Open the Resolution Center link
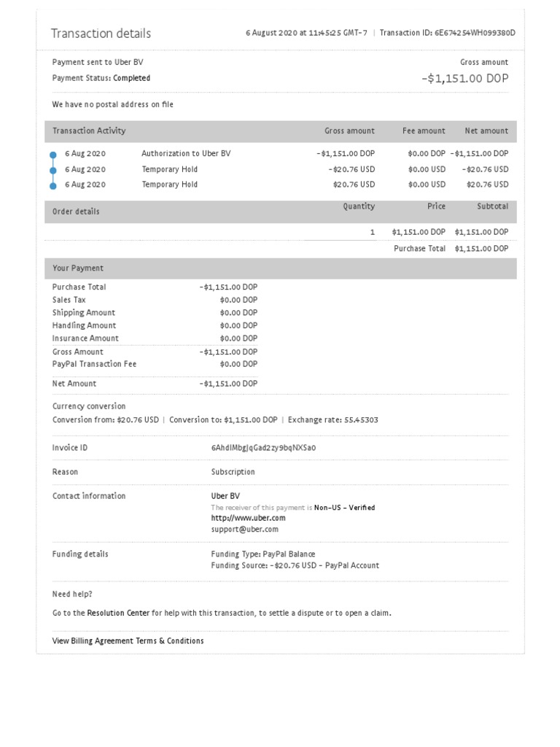Viewport: 560px width, 747px height. (x=118, y=613)
